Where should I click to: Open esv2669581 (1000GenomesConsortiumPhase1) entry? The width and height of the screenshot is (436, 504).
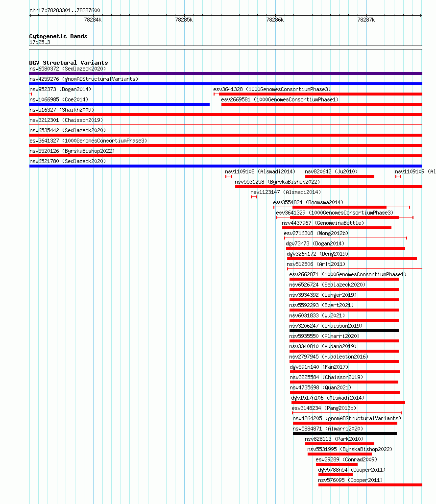[280, 99]
